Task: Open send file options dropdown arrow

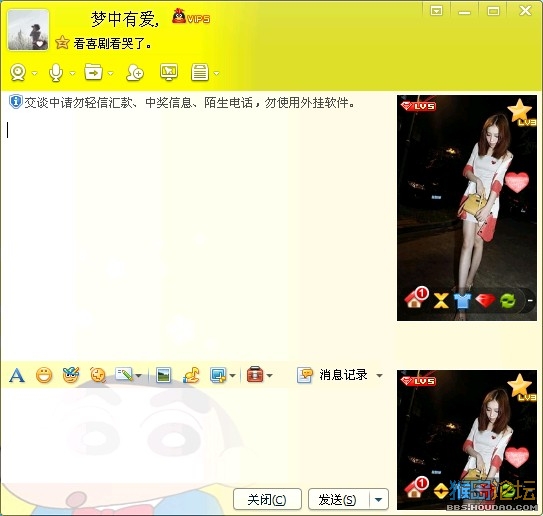Action: 110,73
